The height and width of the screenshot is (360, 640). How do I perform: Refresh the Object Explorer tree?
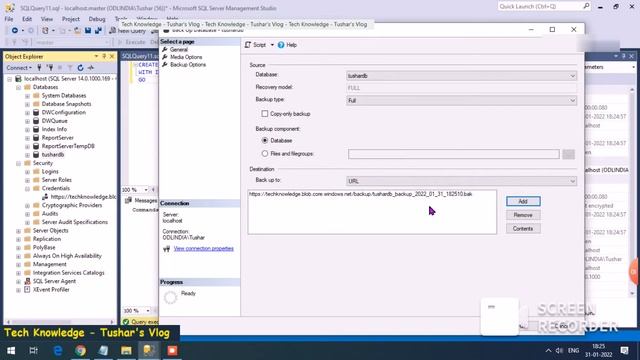coord(80,68)
